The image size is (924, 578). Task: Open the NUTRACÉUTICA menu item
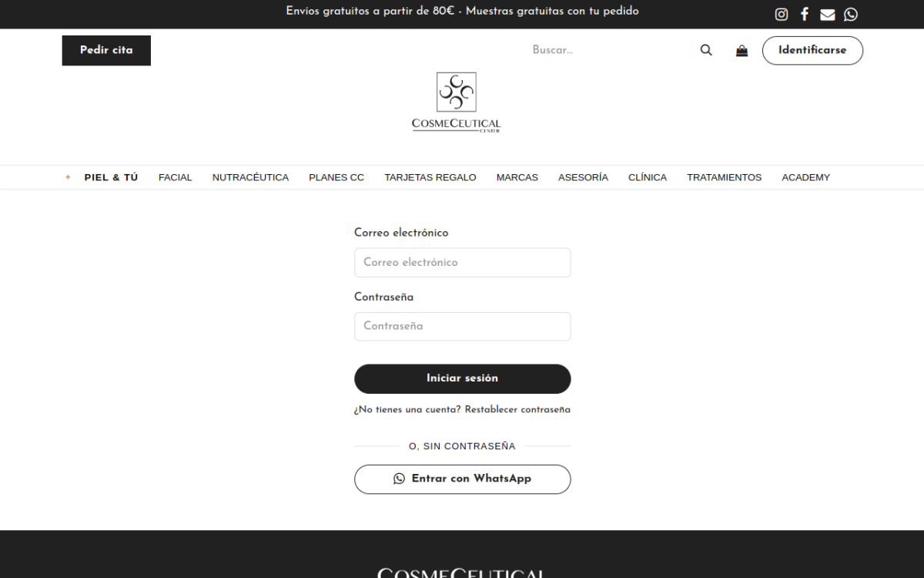tap(250, 177)
